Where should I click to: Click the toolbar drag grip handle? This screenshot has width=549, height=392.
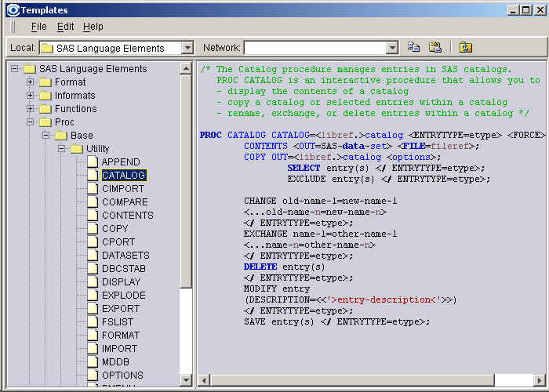[13, 27]
